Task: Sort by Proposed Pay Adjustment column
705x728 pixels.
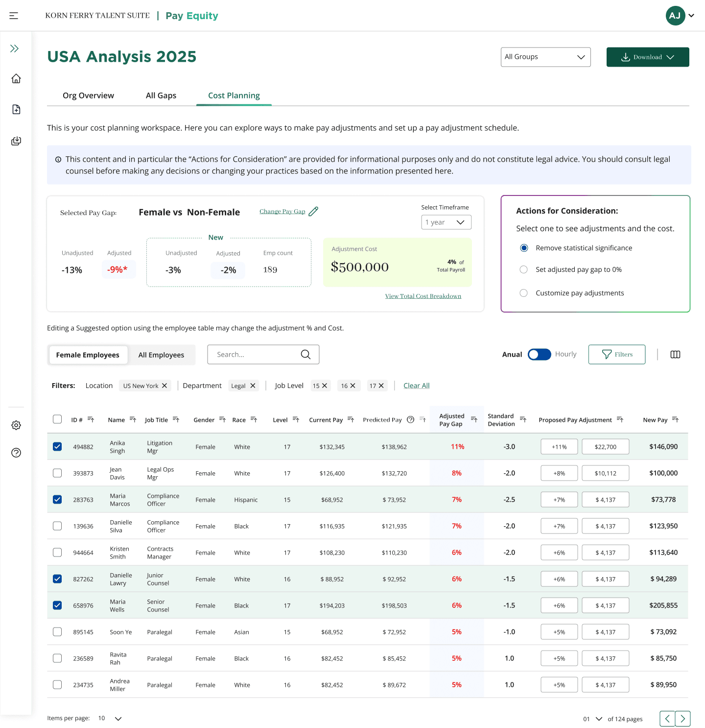Action: (620, 419)
